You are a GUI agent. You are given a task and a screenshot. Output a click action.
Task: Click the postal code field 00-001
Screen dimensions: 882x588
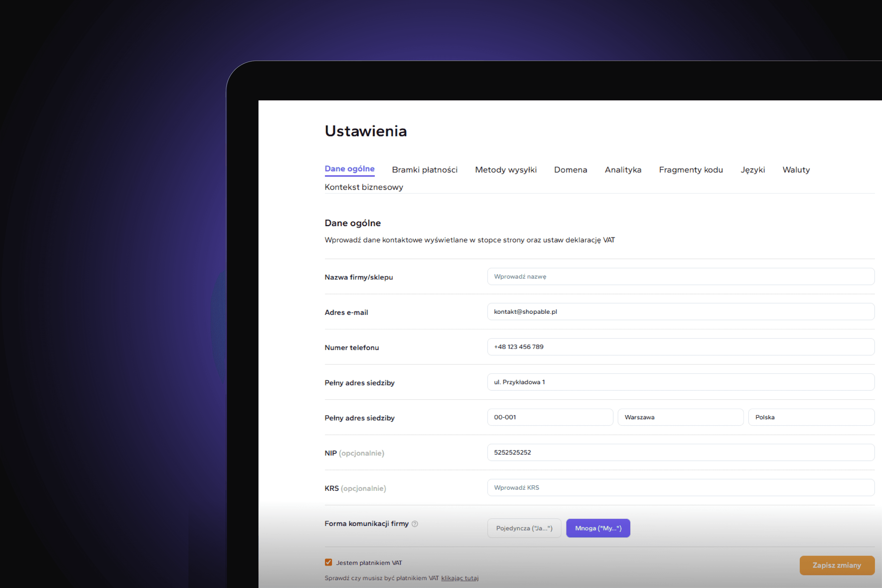pos(550,417)
